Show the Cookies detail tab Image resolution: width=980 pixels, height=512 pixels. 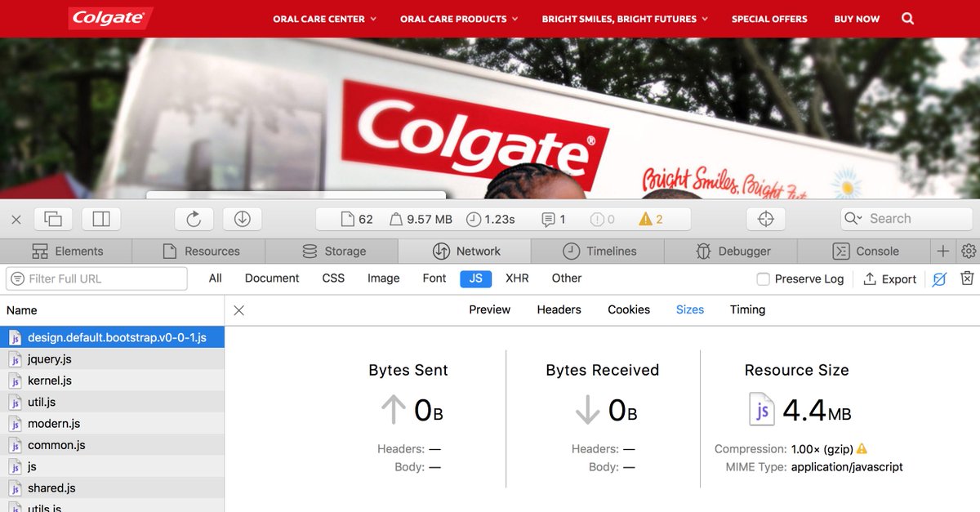[629, 309]
